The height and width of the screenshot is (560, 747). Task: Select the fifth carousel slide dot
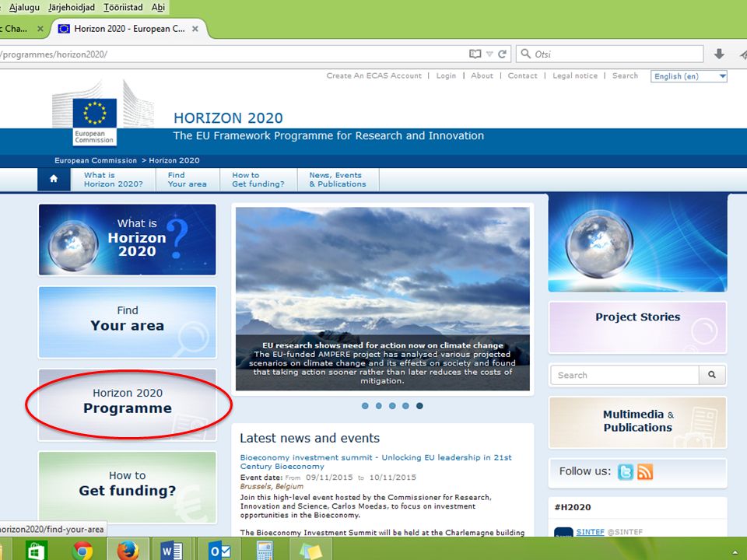click(x=419, y=406)
